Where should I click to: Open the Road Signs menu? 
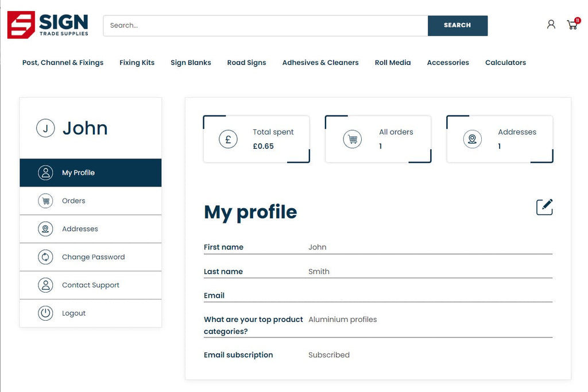(246, 63)
